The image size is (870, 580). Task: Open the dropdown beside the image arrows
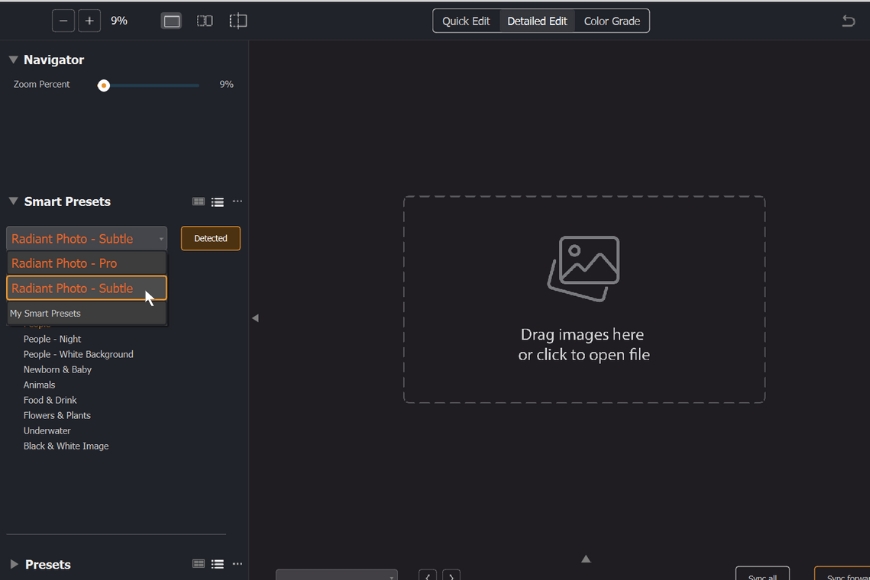click(x=337, y=575)
